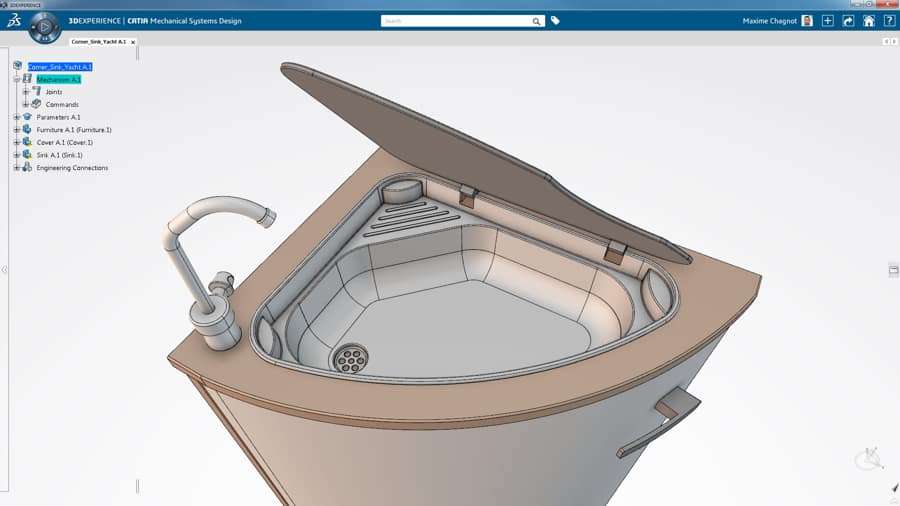This screenshot has width=900, height=506.
Task: Expand the collapsed left side panel arrow
Action: coord(5,270)
